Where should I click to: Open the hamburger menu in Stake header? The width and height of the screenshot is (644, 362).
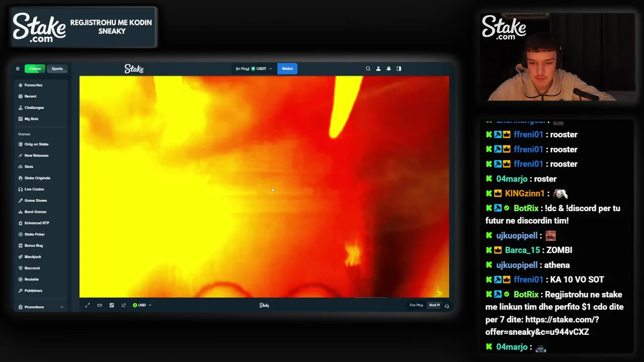18,69
